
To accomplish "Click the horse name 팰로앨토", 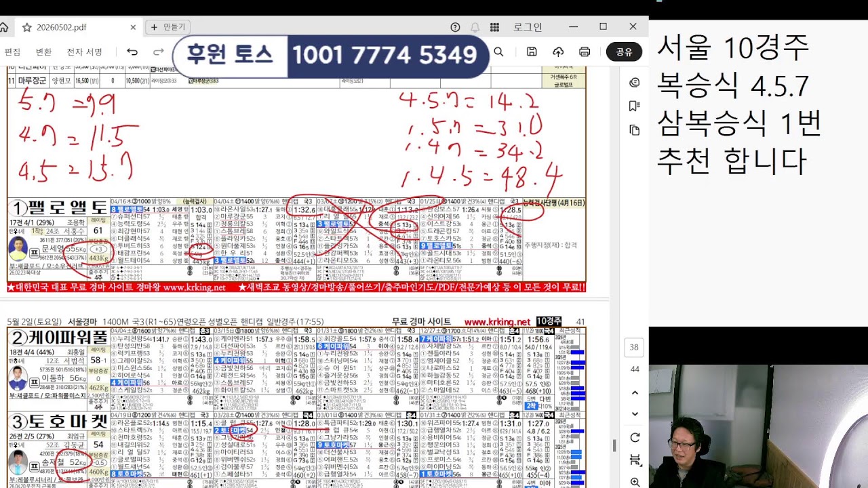I will pos(68,207).
